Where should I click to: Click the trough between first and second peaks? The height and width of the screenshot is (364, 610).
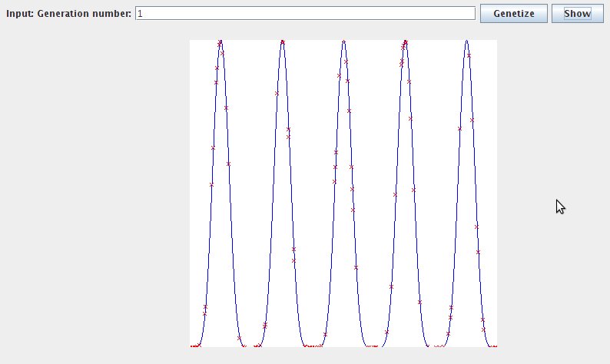pyautogui.click(x=251, y=346)
